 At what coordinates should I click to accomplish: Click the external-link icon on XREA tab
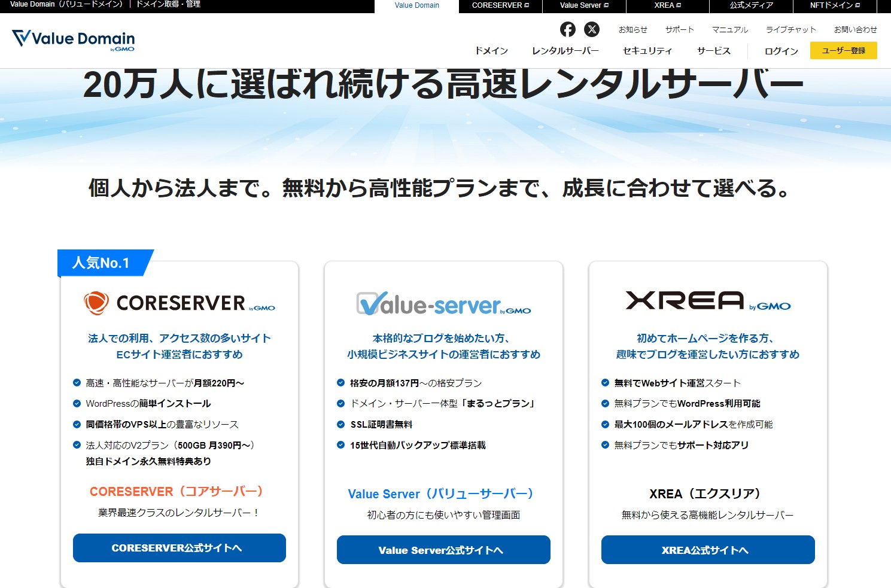tap(679, 5)
